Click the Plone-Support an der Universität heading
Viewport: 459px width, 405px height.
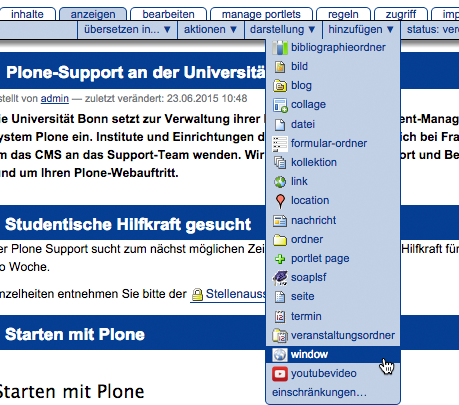(x=136, y=73)
